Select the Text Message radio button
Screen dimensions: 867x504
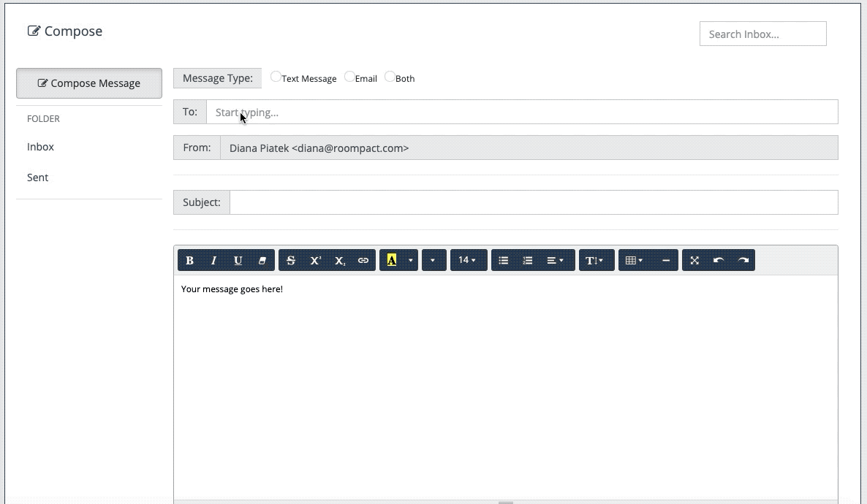pyautogui.click(x=276, y=77)
